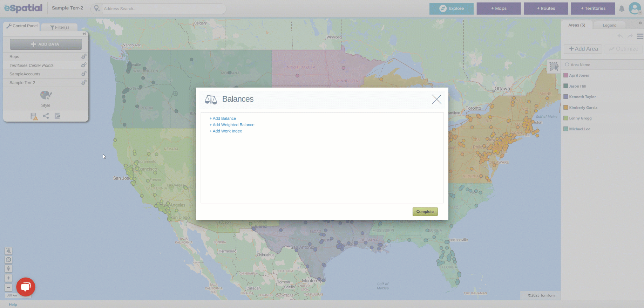This screenshot has height=308, width=644.
Task: Click Jason Hill teal color swatch
Action: coord(565,86)
